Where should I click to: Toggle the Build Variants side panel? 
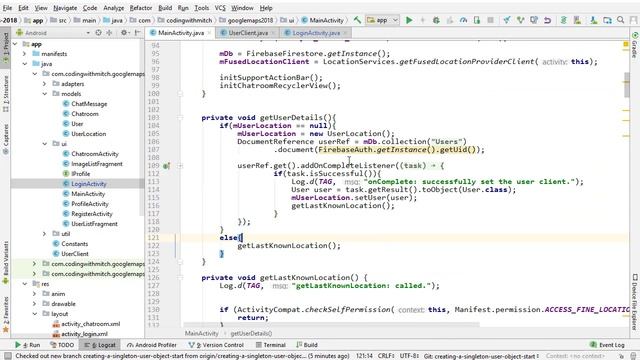(x=6, y=261)
